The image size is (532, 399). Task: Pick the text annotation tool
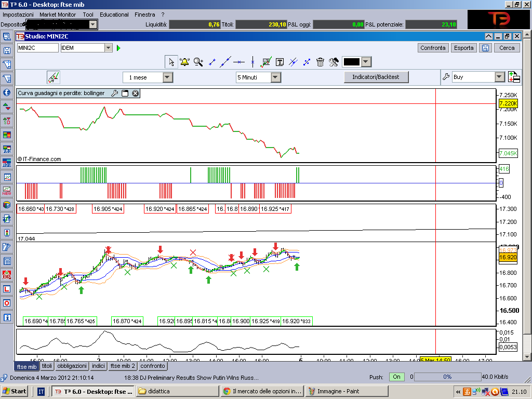point(280,62)
